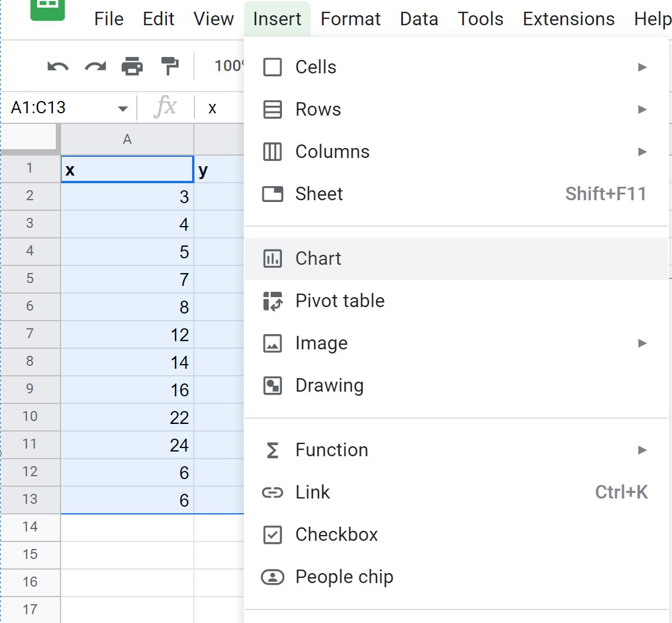Viewport: 672px width, 623px height.
Task: Open the Format menu
Action: coord(351,19)
